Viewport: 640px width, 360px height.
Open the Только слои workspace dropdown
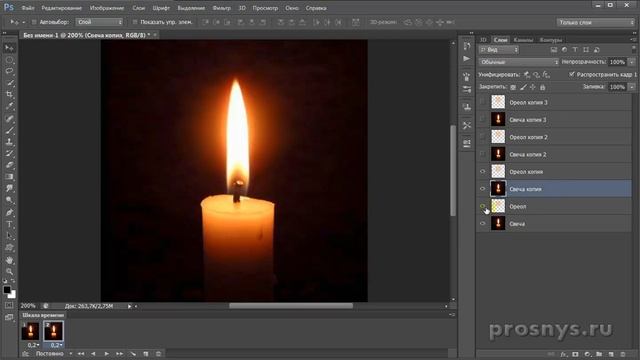pyautogui.click(x=596, y=22)
